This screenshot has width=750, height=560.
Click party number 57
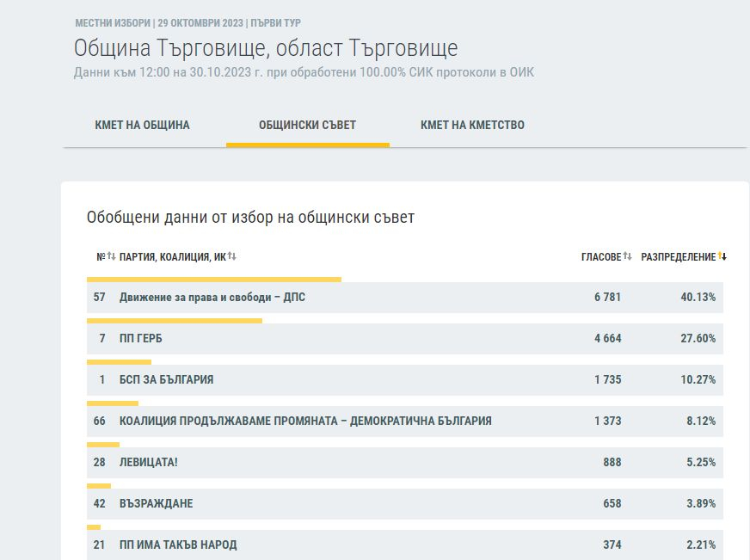pyautogui.click(x=99, y=298)
